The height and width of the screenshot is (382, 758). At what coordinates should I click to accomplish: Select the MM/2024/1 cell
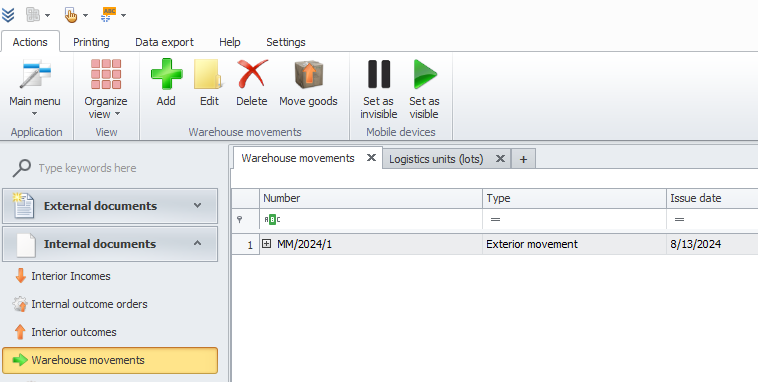[x=371, y=244]
